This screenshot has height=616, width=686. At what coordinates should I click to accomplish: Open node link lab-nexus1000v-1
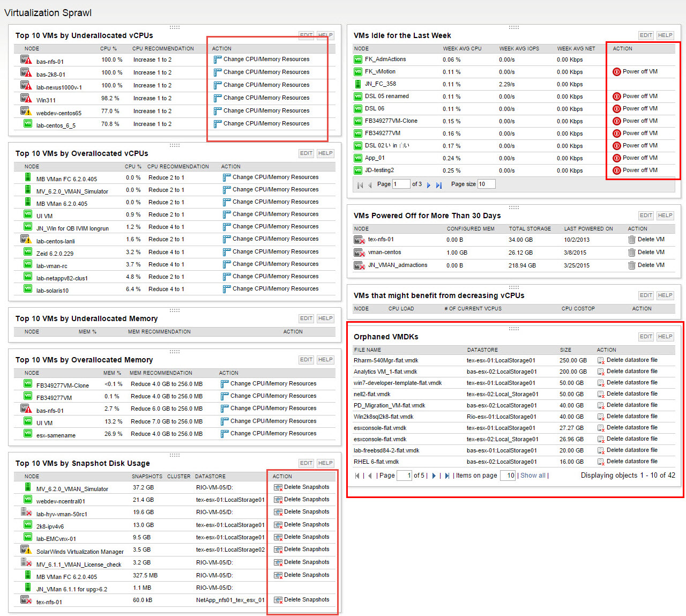click(59, 87)
